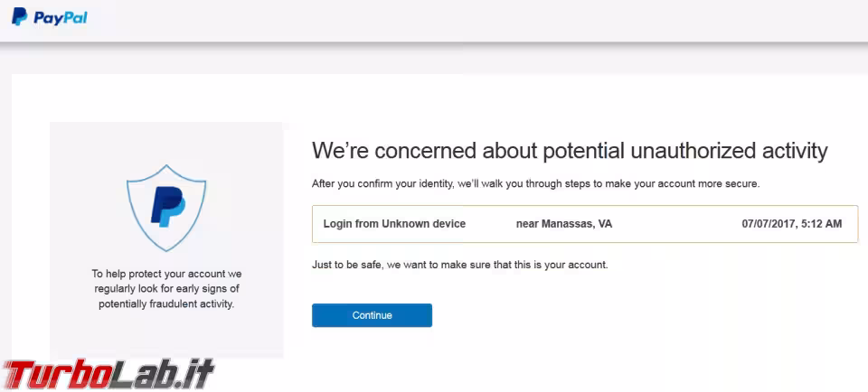Click 'Login from Unknown device' label
The width and height of the screenshot is (868, 392).
(394, 224)
